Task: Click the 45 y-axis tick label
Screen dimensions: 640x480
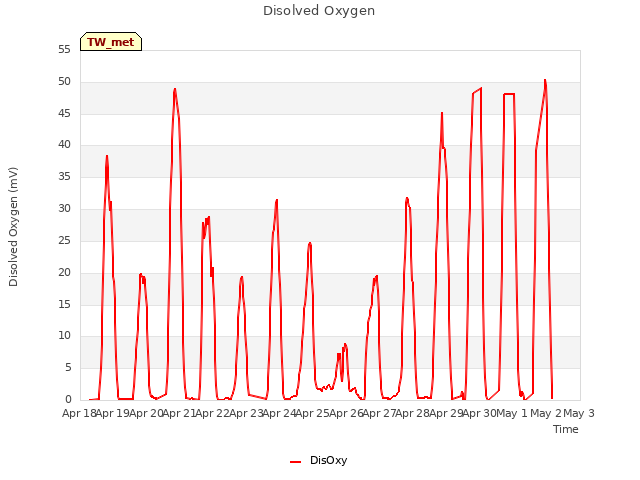Action: tap(64, 113)
